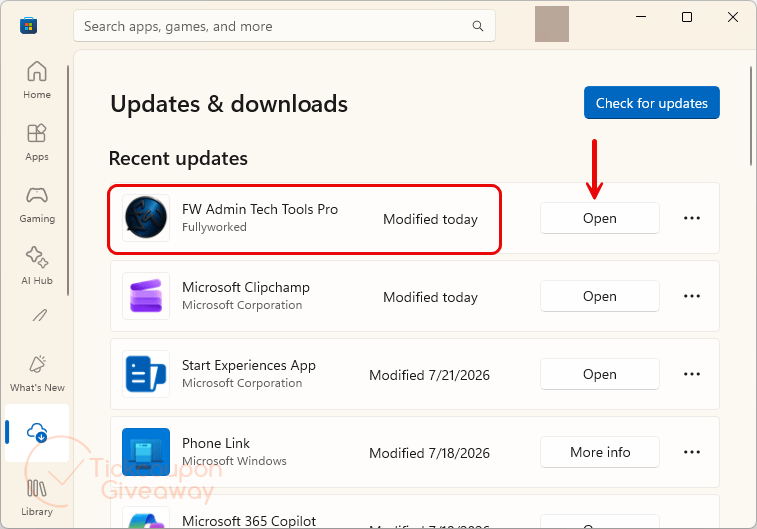Select the Start Experiences App title

[249, 365]
